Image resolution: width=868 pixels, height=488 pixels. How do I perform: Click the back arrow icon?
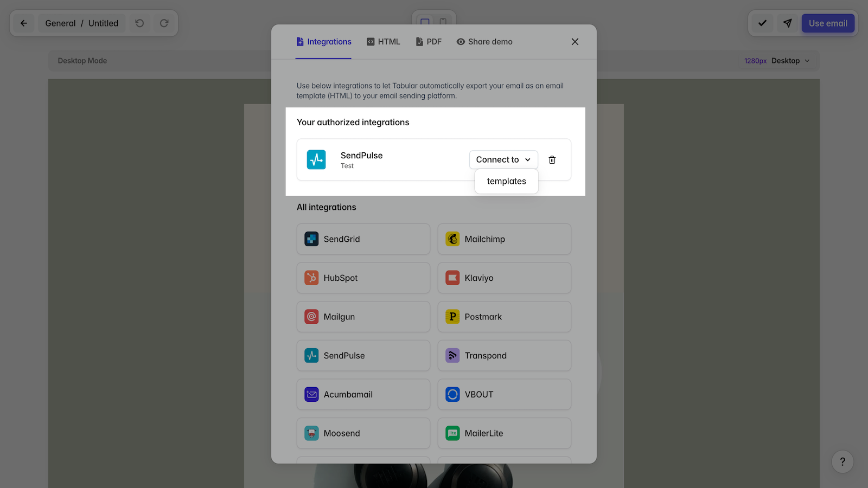(x=24, y=23)
